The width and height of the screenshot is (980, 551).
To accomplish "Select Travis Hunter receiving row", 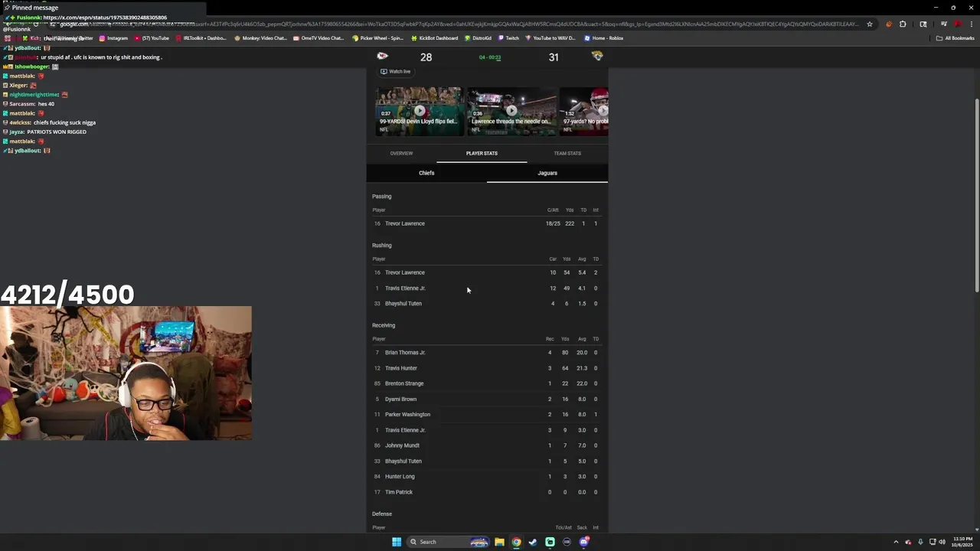I will pos(487,368).
